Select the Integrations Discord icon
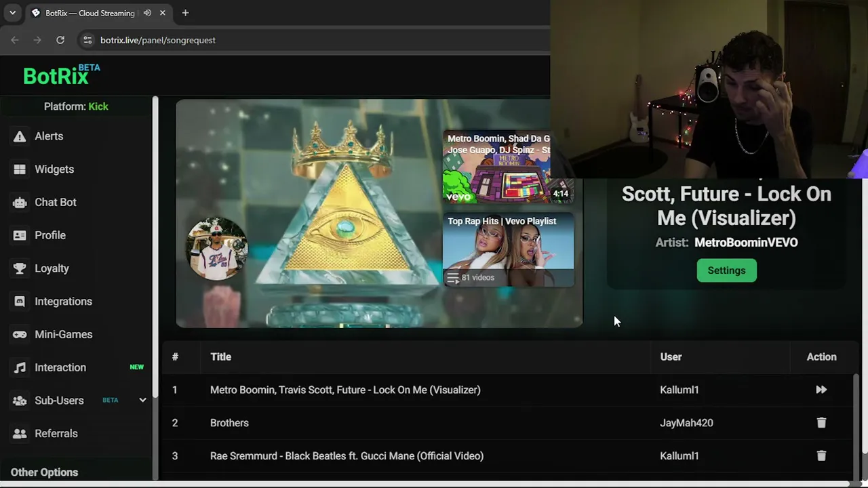This screenshot has width=868, height=488. click(20, 302)
